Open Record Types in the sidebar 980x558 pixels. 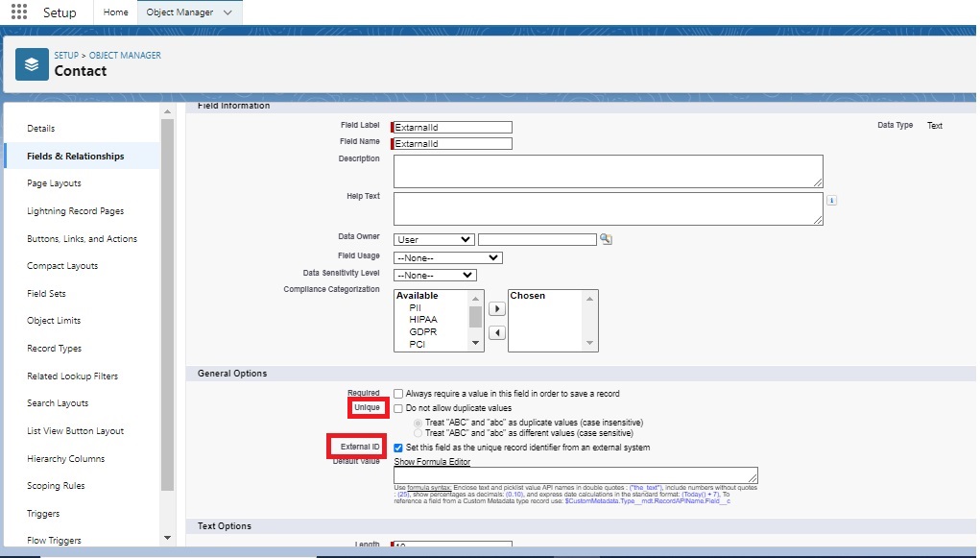pyautogui.click(x=55, y=349)
